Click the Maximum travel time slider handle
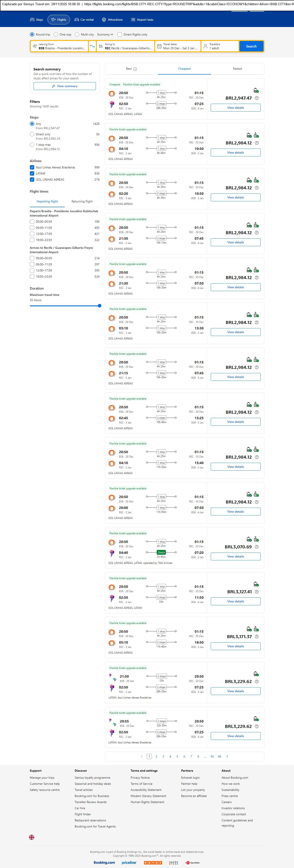 coord(99,306)
